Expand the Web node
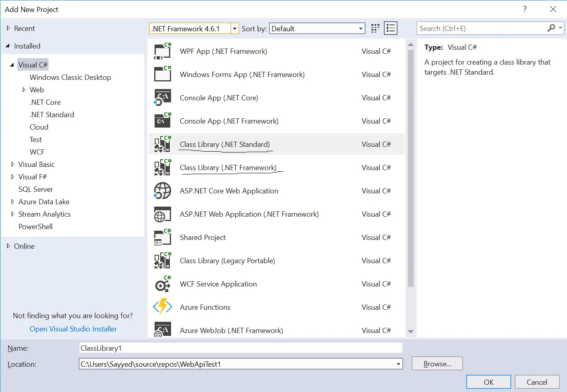The height and width of the screenshot is (392, 567). [x=24, y=90]
